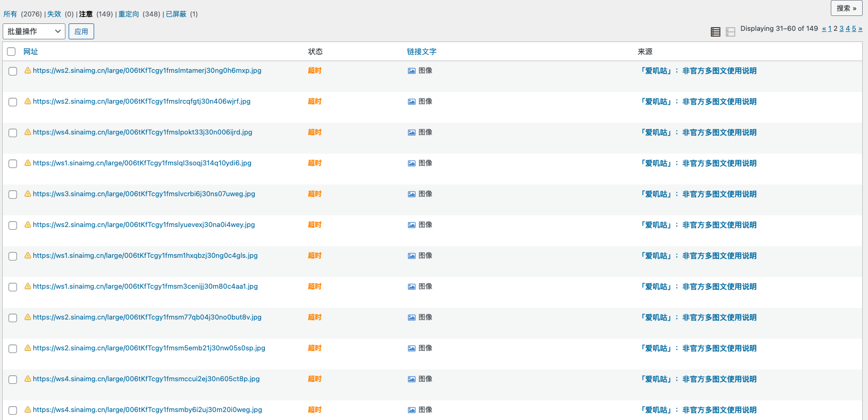Switch to detailed excerpt view icon

(730, 32)
